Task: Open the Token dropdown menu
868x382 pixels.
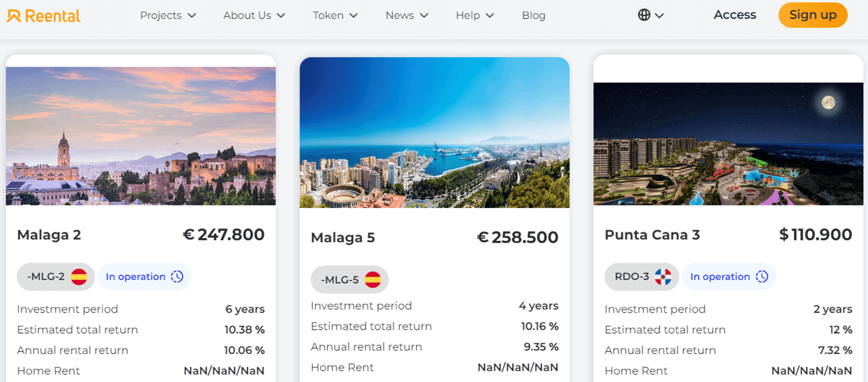Action: (x=335, y=15)
